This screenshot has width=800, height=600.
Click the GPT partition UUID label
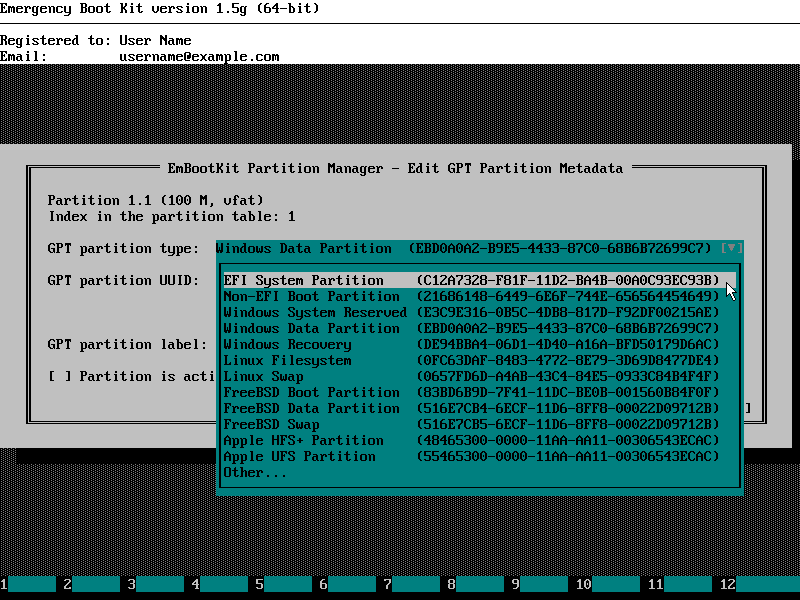123,281
